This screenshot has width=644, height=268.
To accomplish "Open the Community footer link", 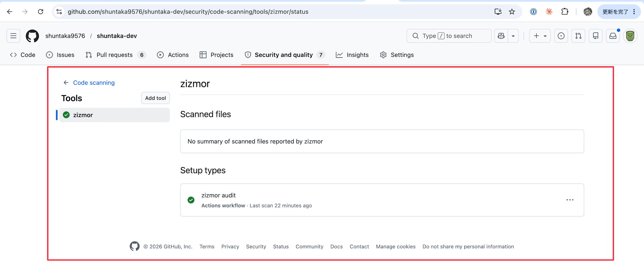I will 309,246.
